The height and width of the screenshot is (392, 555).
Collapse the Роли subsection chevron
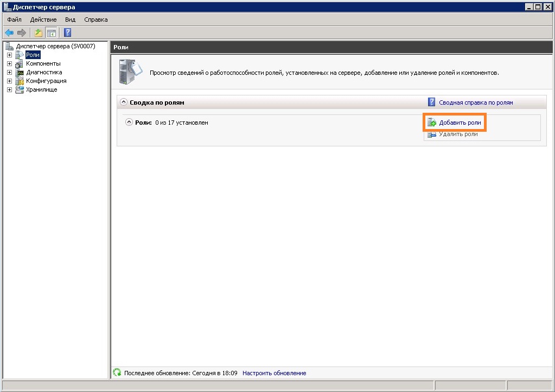point(129,122)
